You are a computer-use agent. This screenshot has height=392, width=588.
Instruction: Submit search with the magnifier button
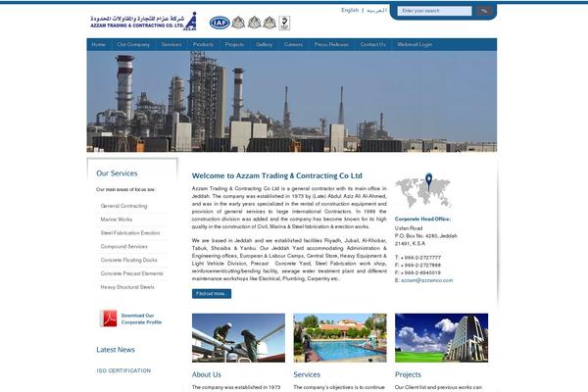(x=484, y=11)
